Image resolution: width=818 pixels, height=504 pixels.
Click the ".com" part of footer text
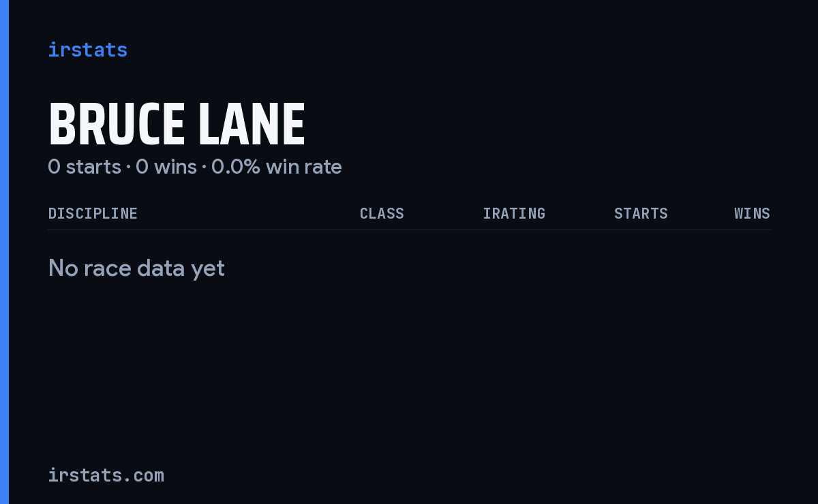click(142, 475)
